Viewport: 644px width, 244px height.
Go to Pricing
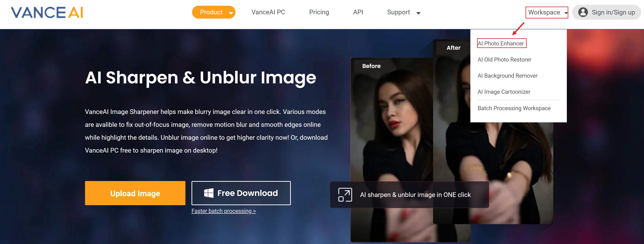coord(319,12)
